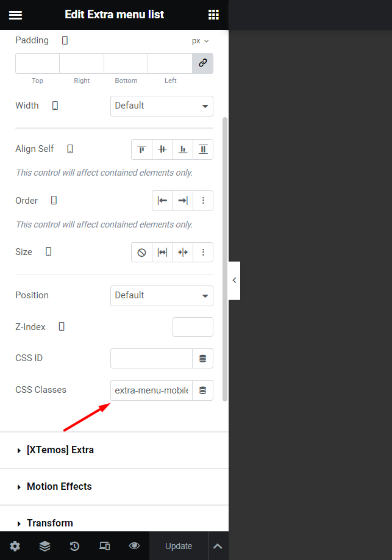This screenshot has width=392, height=560.
Task: Change the padding px unit selector
Action: [201, 41]
